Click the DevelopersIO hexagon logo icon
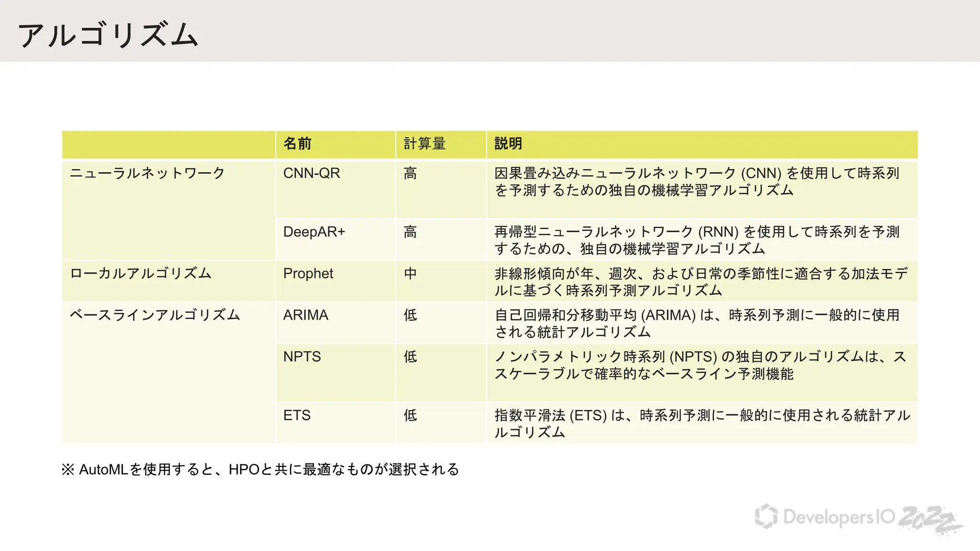 click(x=766, y=517)
